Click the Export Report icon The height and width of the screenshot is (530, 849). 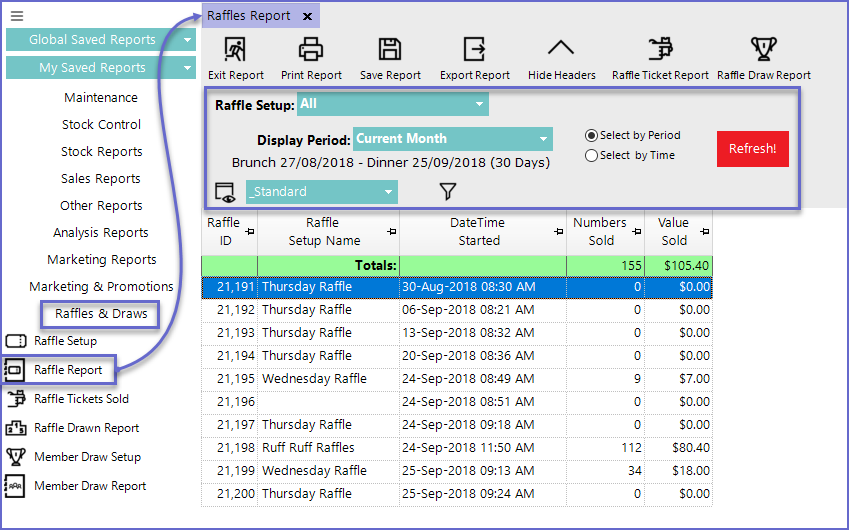click(x=474, y=50)
